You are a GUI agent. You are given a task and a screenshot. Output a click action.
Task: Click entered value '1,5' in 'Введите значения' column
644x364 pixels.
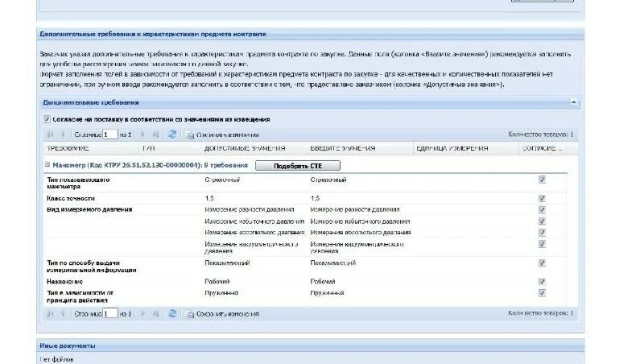(x=315, y=198)
